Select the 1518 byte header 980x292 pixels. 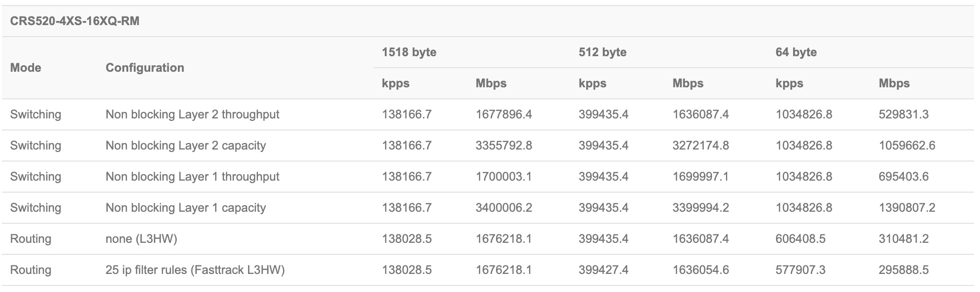(409, 52)
